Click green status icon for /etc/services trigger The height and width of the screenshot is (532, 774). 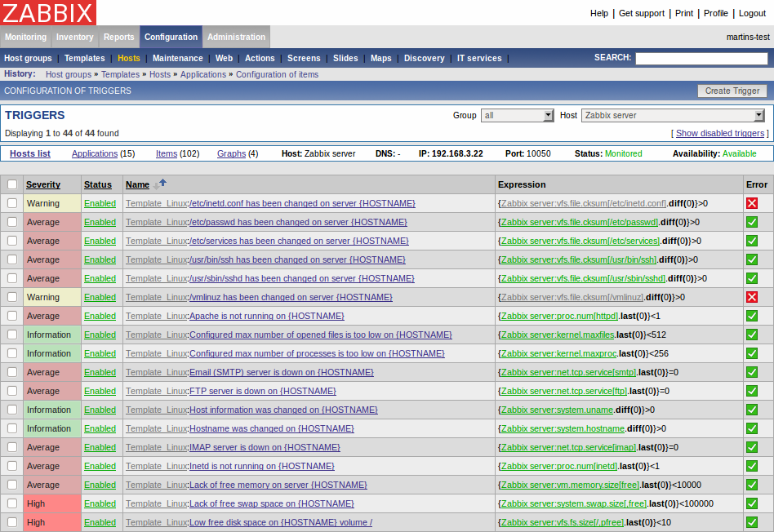tap(752, 241)
